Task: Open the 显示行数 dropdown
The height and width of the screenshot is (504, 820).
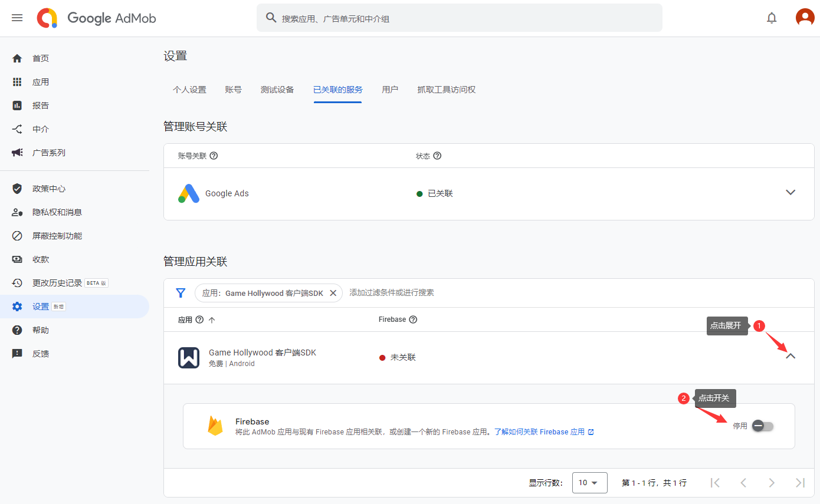Action: tap(589, 483)
